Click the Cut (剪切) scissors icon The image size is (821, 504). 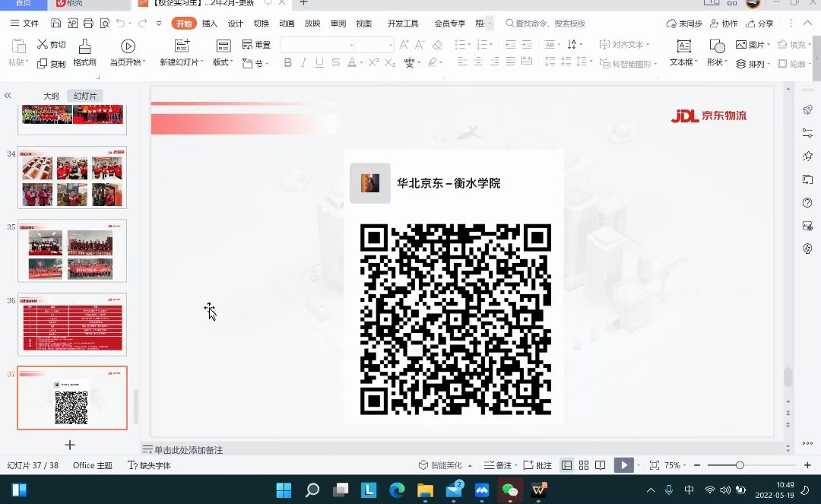43,45
